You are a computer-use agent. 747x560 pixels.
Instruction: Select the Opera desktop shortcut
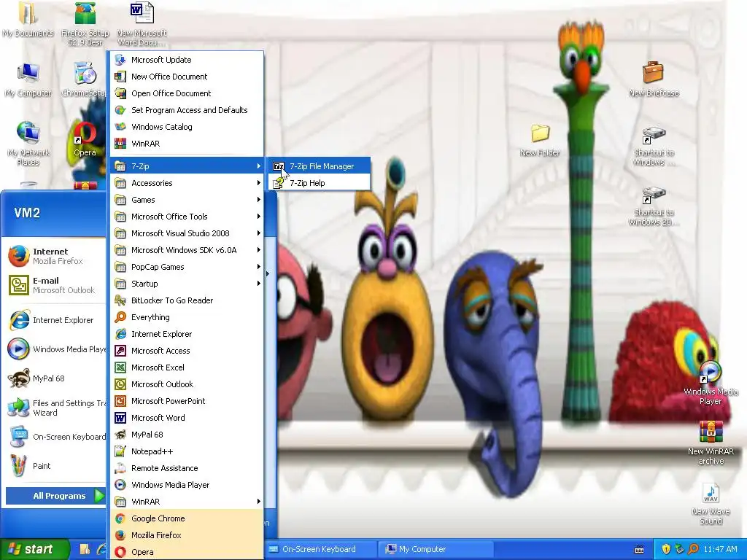[85, 139]
